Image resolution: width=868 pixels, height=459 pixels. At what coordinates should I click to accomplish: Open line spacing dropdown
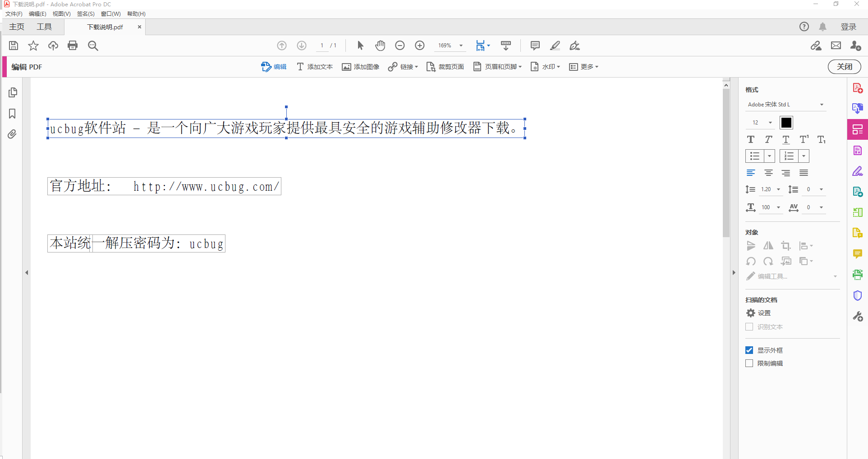coord(778,189)
